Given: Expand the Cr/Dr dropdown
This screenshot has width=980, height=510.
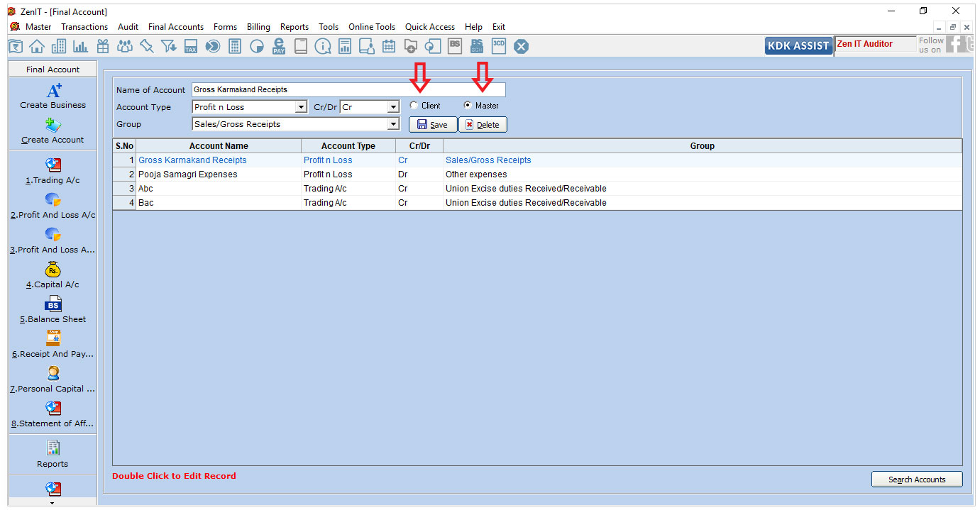Looking at the screenshot, I should click(393, 108).
